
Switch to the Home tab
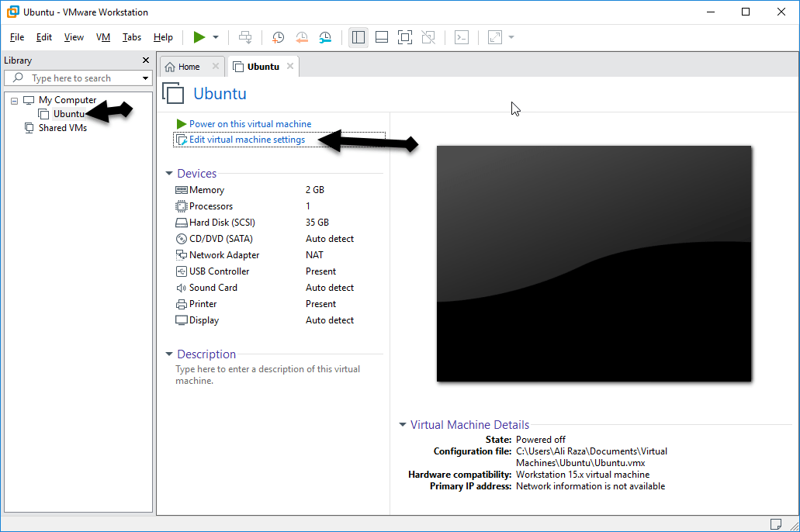[189, 67]
